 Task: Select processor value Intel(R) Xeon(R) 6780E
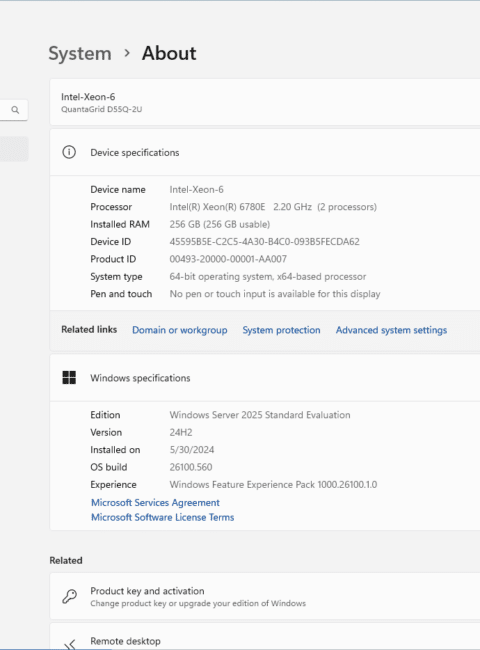(273, 207)
